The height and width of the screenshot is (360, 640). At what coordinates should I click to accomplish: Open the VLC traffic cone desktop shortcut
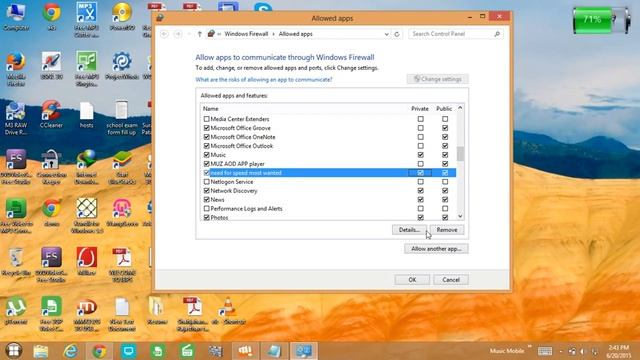point(229,310)
